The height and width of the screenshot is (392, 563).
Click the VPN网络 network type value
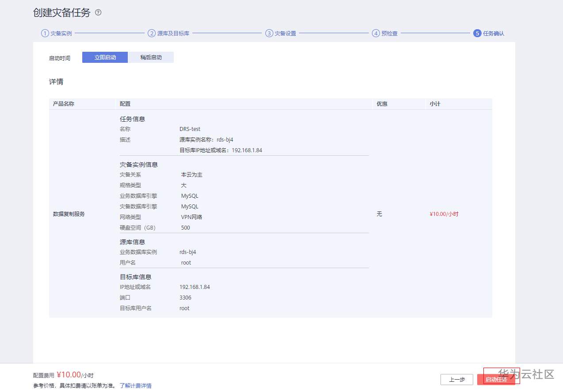(x=191, y=217)
